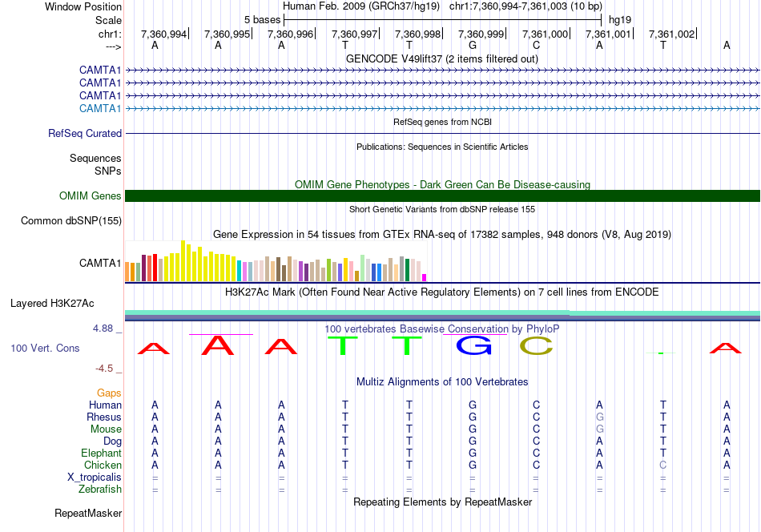761x532 pixels.
Task: Select the Human species row label
Action: (105, 405)
